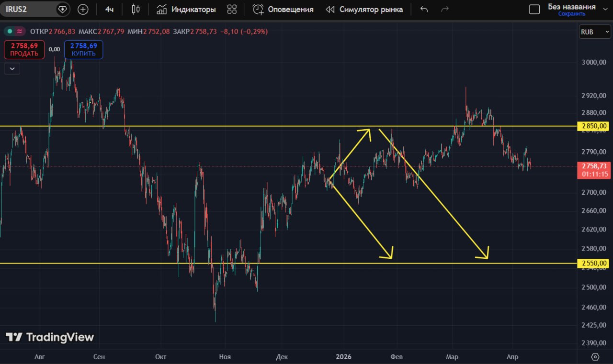This screenshot has height=364, width=613.
Task: Toggle the green market status dot
Action: pos(10,32)
